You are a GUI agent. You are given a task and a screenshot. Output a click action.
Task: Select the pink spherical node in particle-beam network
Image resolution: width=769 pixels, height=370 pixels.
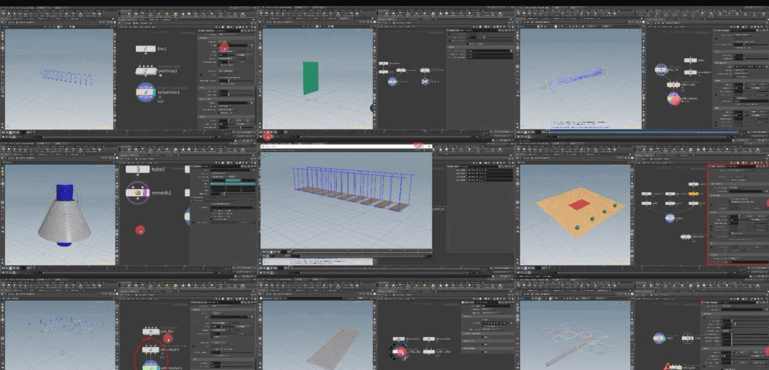point(674,99)
